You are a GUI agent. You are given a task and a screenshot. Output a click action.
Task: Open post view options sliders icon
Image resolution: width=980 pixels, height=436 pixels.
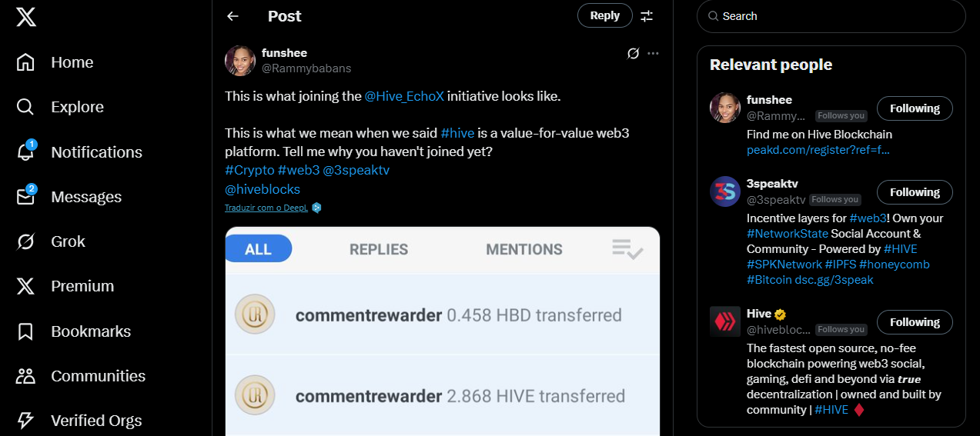point(647,16)
